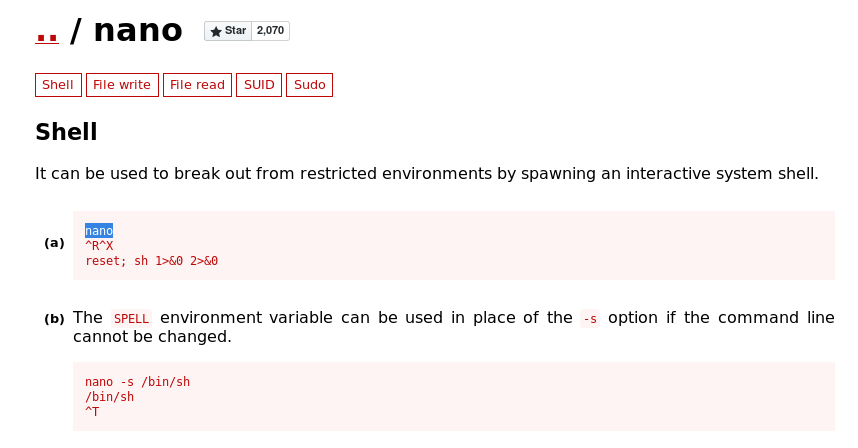
Task: Jump to the SUID section
Action: (259, 85)
